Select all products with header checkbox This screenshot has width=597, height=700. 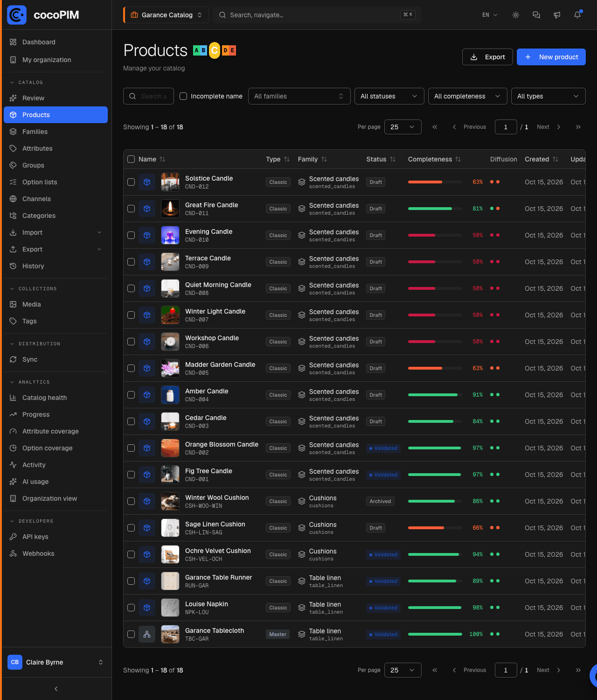coord(131,159)
